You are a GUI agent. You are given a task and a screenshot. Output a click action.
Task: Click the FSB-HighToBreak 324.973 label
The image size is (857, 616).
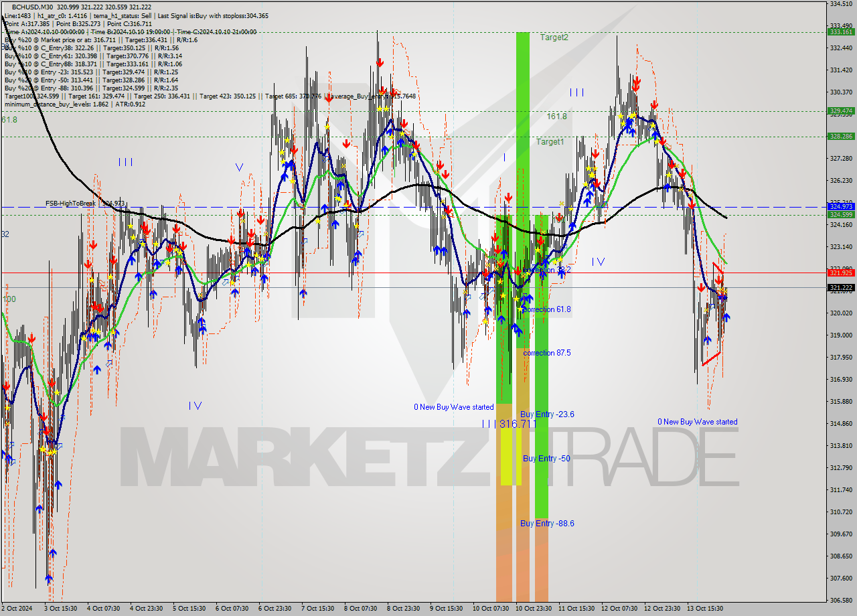click(x=85, y=204)
